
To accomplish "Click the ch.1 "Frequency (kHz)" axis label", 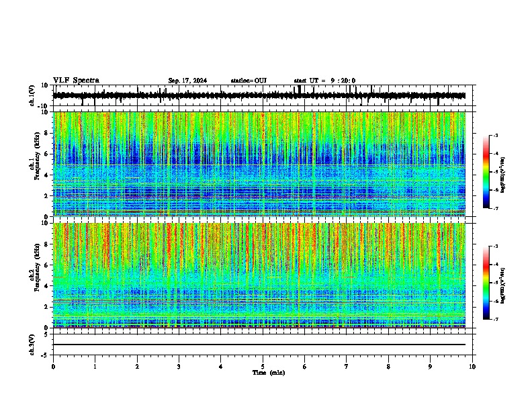I will point(38,156).
